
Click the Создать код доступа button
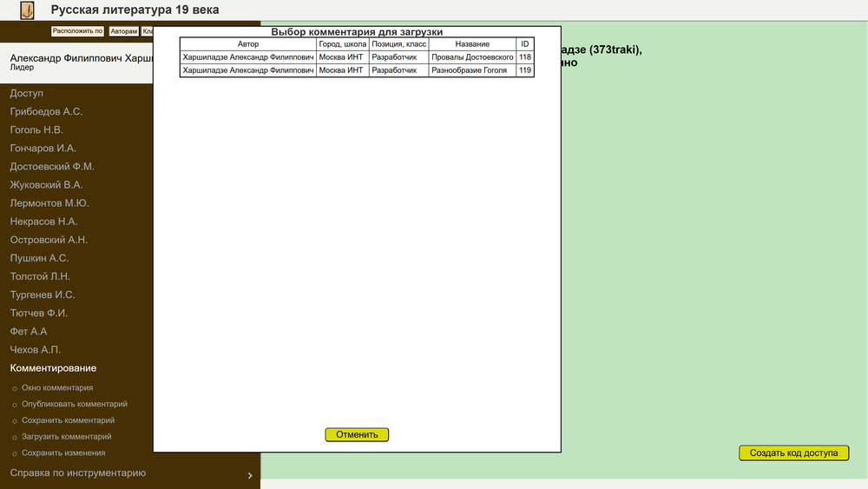pos(793,453)
